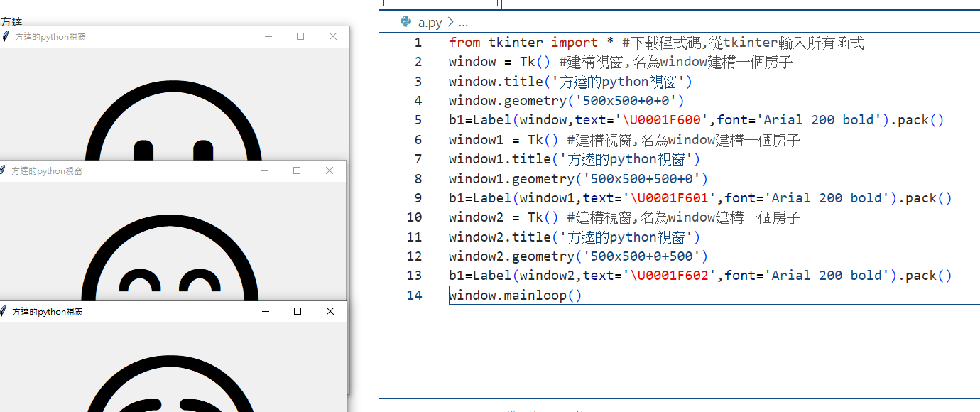
Task: Maximize the top tkinter window
Action: (x=300, y=36)
